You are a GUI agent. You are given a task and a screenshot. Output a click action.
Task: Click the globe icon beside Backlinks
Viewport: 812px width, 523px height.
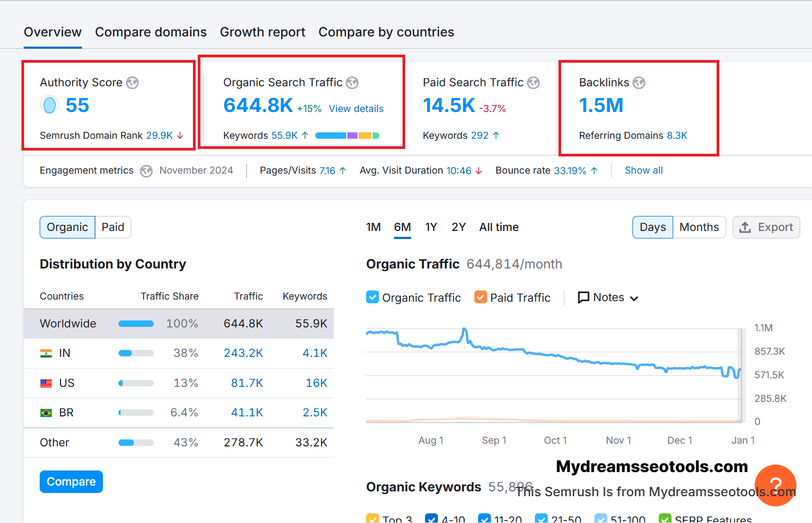click(639, 83)
